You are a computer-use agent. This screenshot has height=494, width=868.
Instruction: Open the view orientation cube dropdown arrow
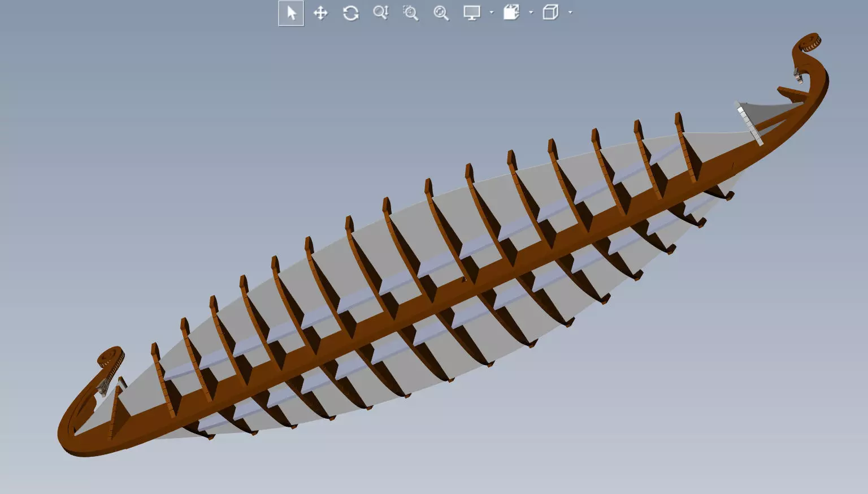pos(570,12)
